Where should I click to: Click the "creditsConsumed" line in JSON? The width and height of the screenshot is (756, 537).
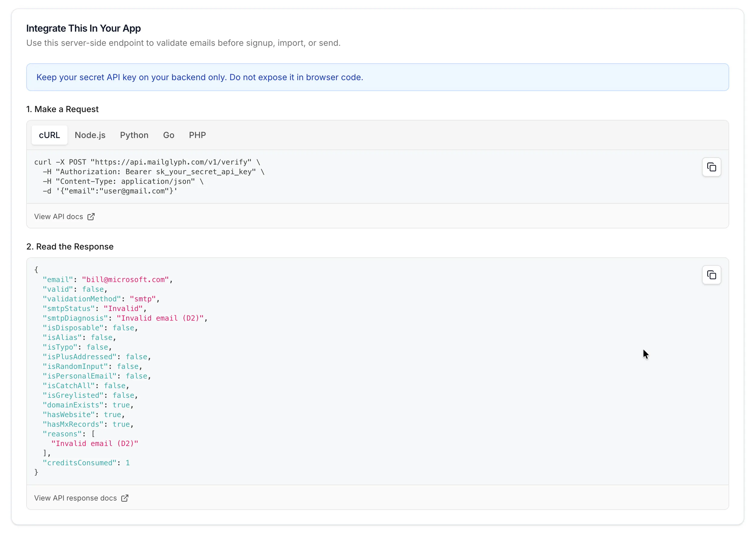[86, 463]
